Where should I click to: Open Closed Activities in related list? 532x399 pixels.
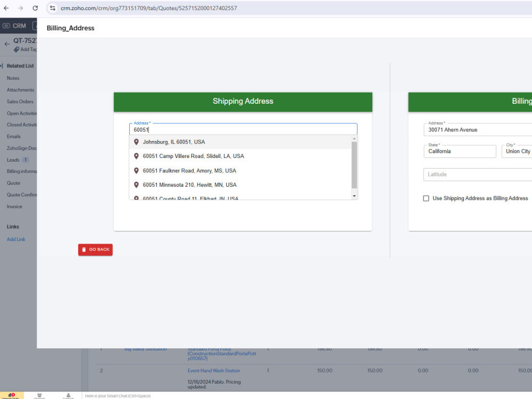tap(22, 125)
